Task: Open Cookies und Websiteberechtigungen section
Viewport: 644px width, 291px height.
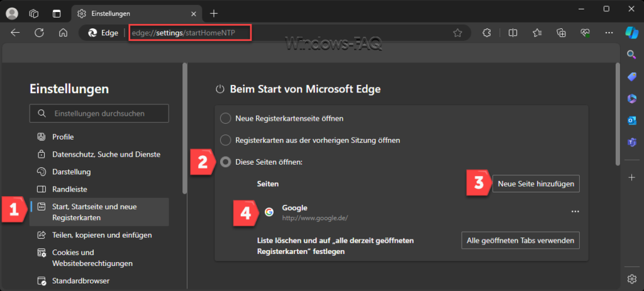Action: (99, 258)
